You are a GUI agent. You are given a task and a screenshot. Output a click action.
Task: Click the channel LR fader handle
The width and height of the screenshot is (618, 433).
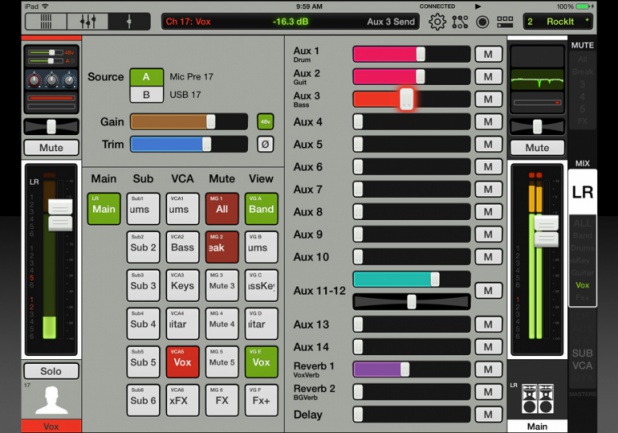[60, 215]
